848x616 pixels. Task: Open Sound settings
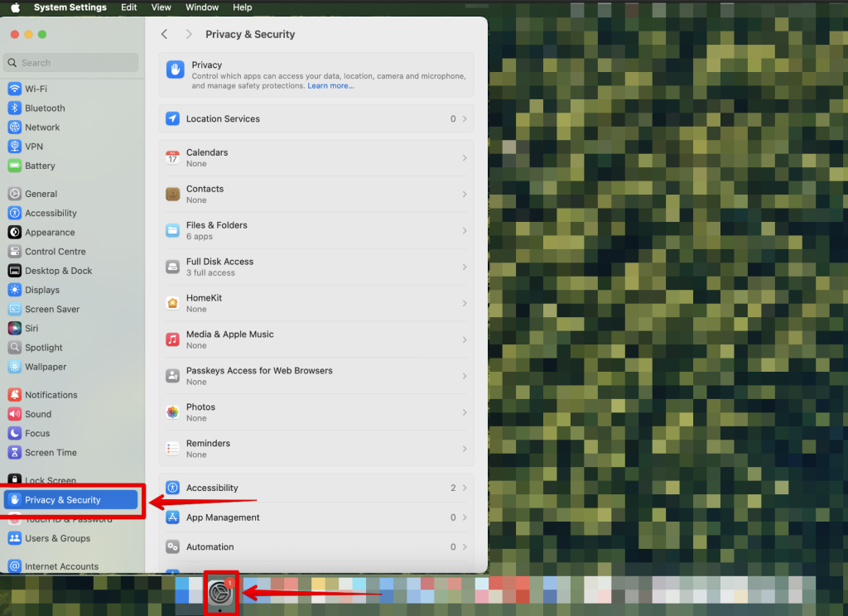click(71, 414)
